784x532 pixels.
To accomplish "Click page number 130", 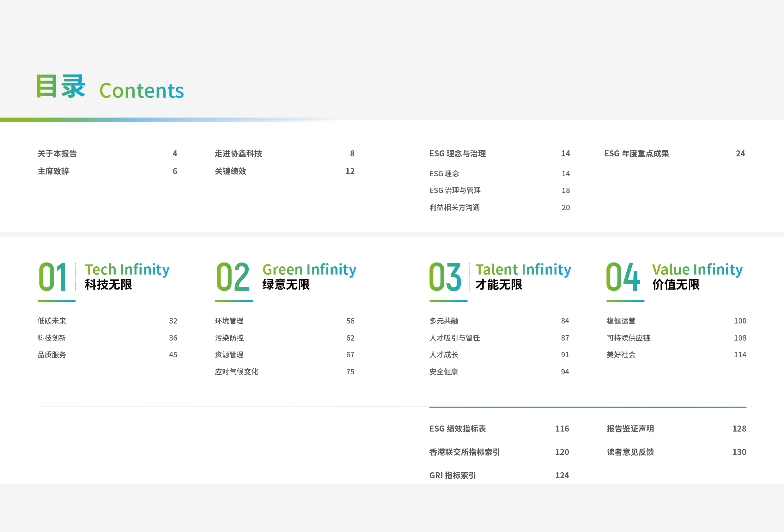I will 739,452.
